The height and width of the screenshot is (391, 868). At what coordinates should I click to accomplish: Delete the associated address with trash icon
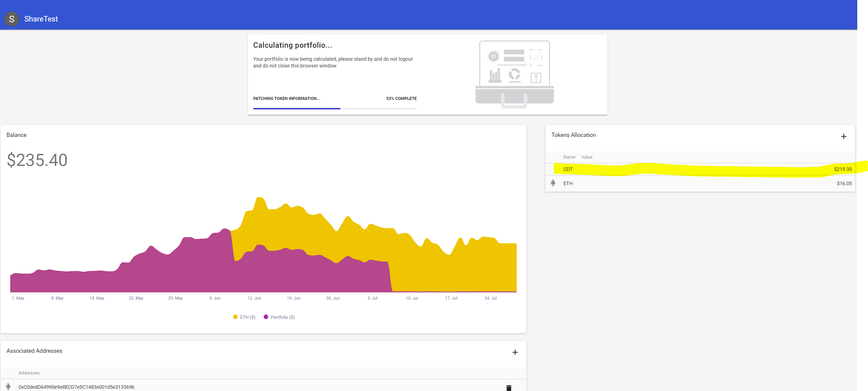pyautogui.click(x=508, y=388)
